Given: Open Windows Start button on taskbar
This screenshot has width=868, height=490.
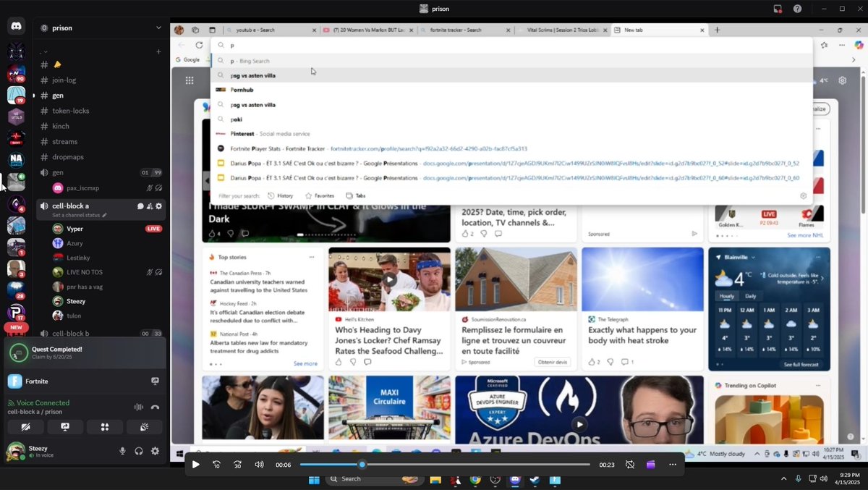Looking at the screenshot, I should (314, 479).
